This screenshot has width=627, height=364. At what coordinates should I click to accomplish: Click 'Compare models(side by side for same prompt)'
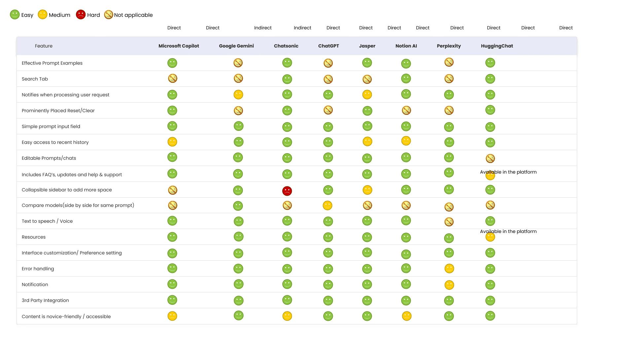(78, 205)
